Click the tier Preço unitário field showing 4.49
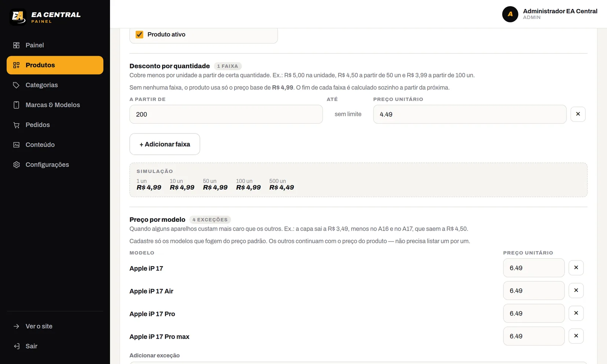 (x=470, y=114)
